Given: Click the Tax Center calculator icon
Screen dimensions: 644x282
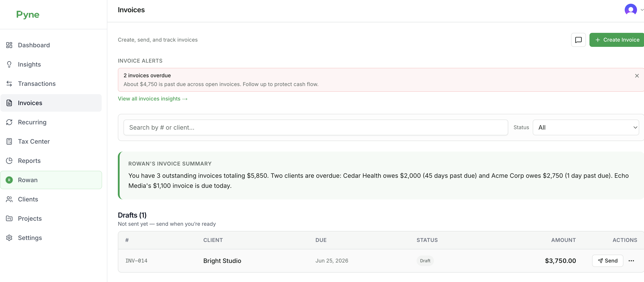Looking at the screenshot, I should pos(9,141).
